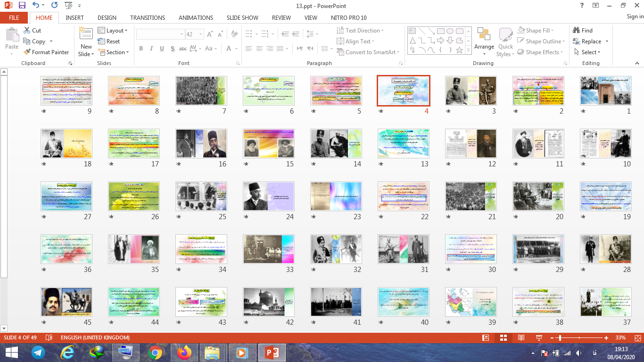644x362 pixels.
Task: Open the Find search tool
Action: [x=583, y=31]
